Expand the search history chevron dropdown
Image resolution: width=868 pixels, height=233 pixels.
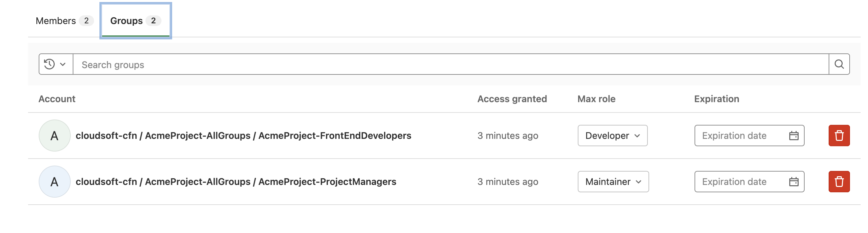coord(63,64)
